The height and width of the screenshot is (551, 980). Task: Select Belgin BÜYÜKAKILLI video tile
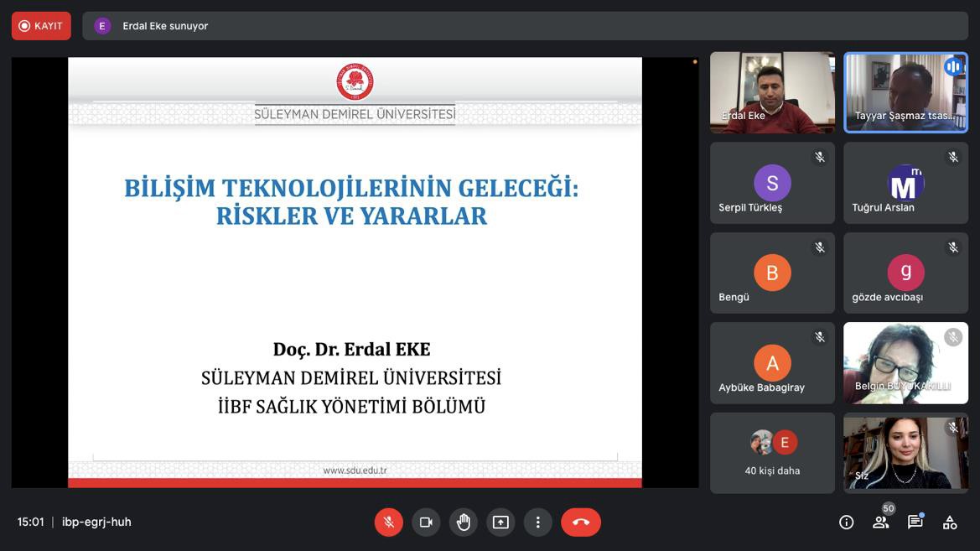click(x=905, y=363)
